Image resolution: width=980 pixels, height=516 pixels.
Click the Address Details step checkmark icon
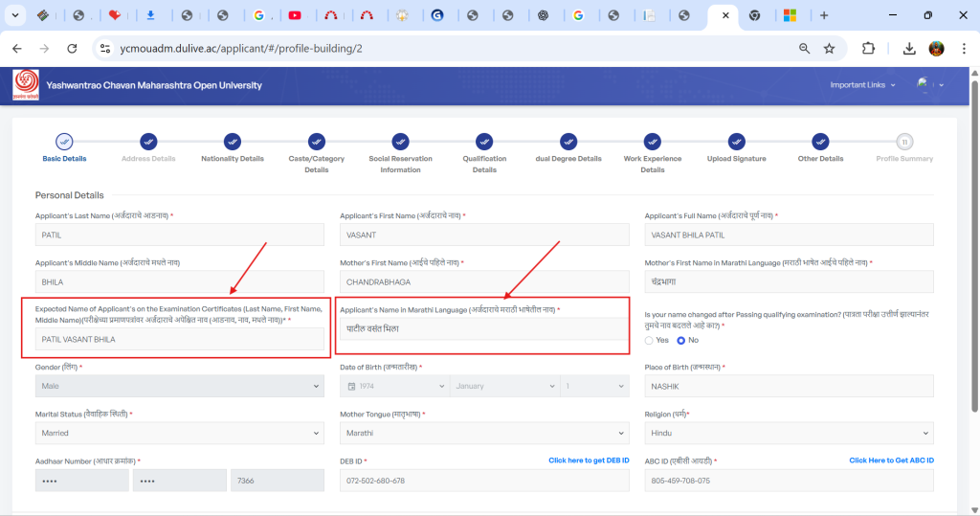tap(148, 142)
